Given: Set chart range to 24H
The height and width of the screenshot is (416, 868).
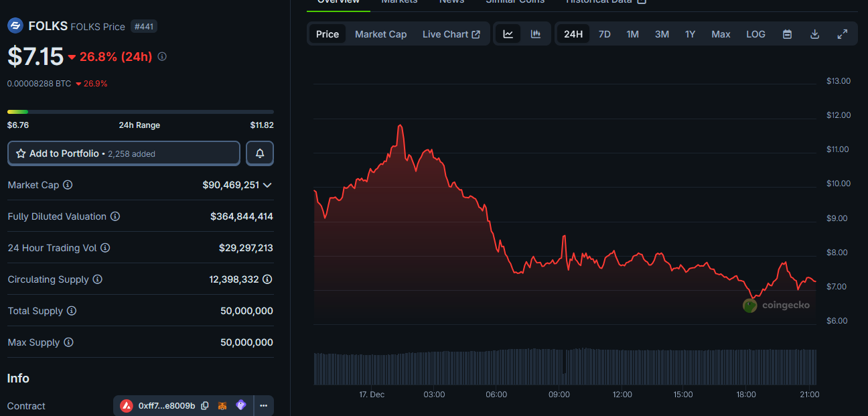Looking at the screenshot, I should [x=573, y=34].
